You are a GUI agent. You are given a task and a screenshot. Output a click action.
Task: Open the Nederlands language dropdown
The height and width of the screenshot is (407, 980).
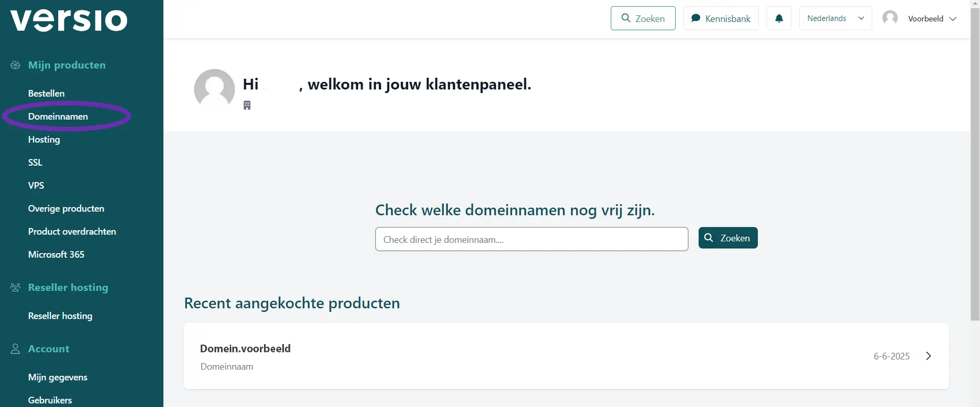(835, 18)
